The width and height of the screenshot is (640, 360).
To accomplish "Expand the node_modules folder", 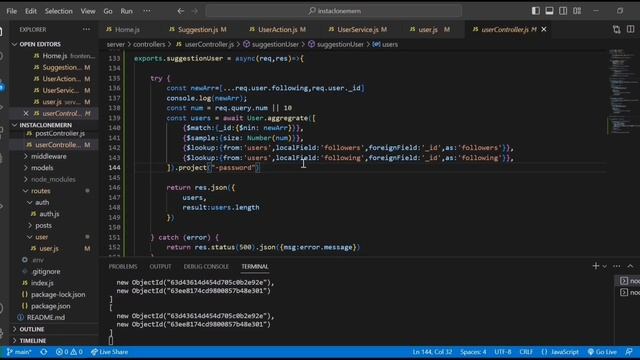I will [x=53, y=179].
